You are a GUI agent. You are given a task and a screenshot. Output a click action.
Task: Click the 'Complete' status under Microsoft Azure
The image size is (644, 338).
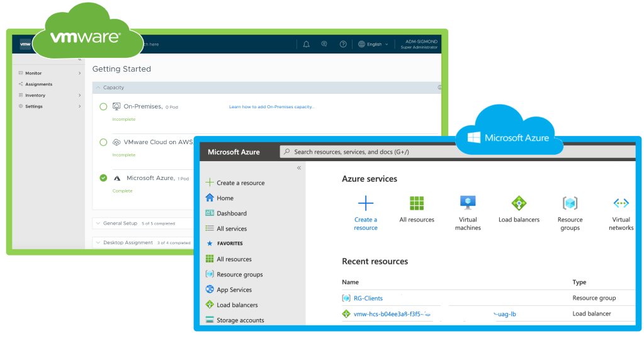tap(122, 191)
